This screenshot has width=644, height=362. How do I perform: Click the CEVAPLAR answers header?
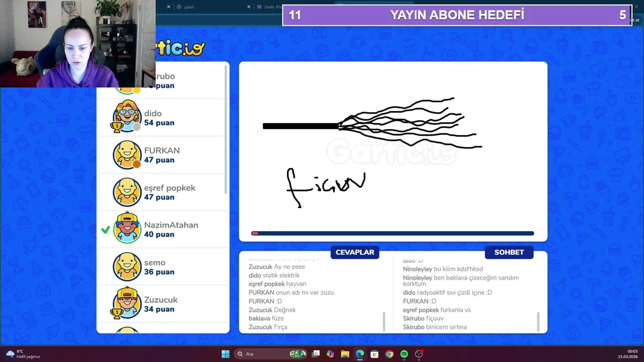355,252
